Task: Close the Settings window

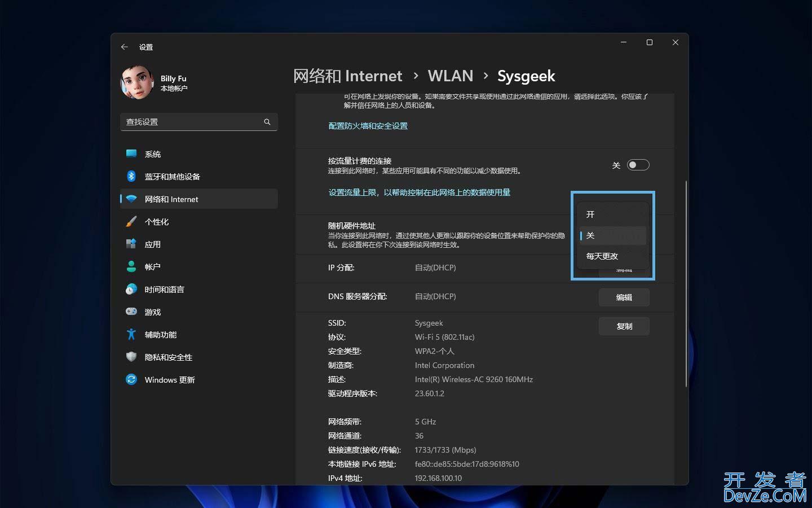Action: point(676,42)
